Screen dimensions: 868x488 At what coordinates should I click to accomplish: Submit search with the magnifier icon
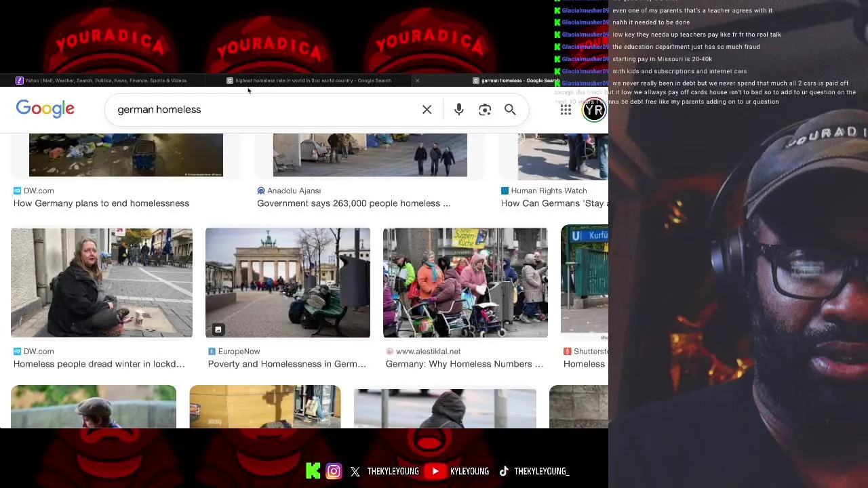click(510, 110)
